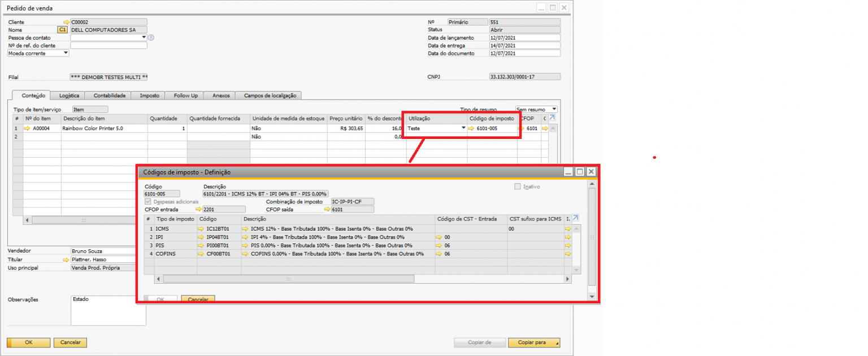This screenshot has height=356, width=868.
Task: Toggle the Despesas adicionais checkbox
Action: point(148,202)
